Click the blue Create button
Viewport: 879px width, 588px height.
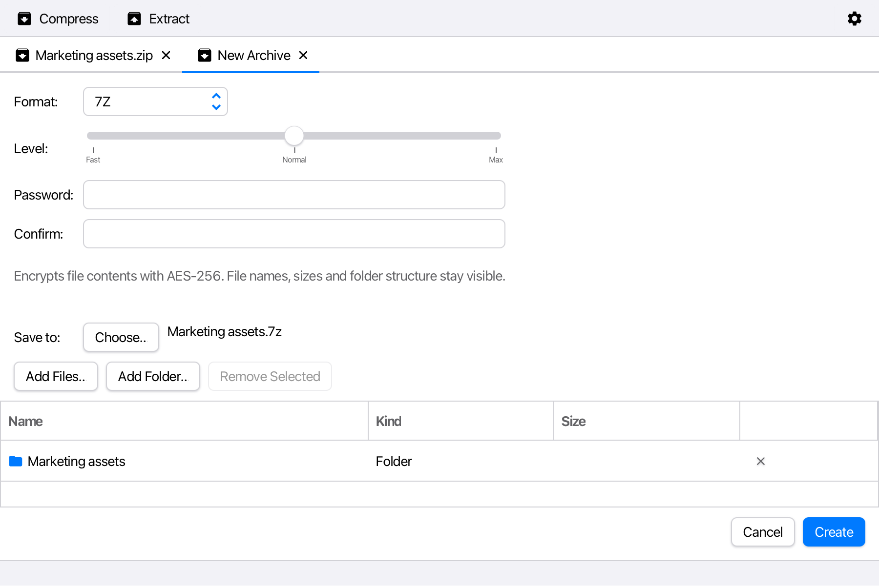tap(834, 532)
